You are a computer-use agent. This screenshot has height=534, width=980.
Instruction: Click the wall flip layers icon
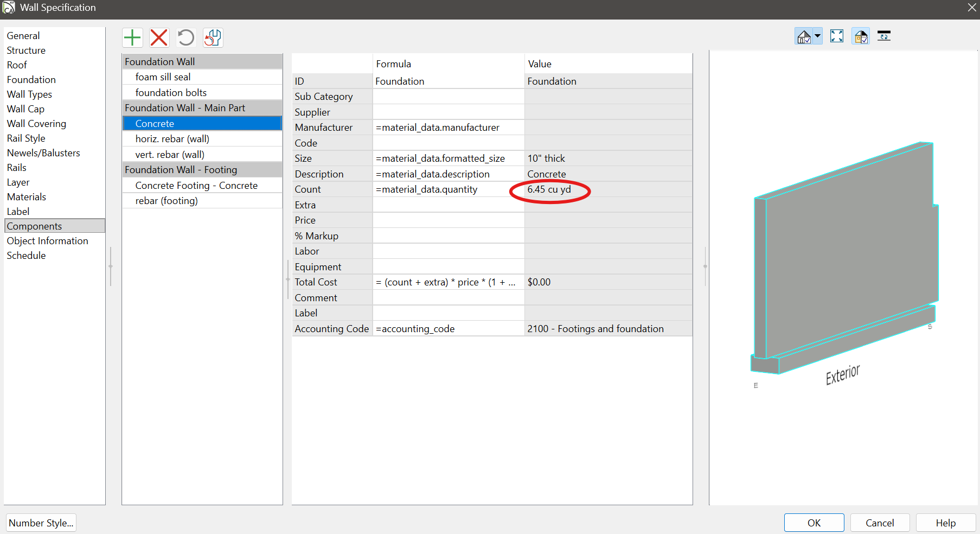884,36
